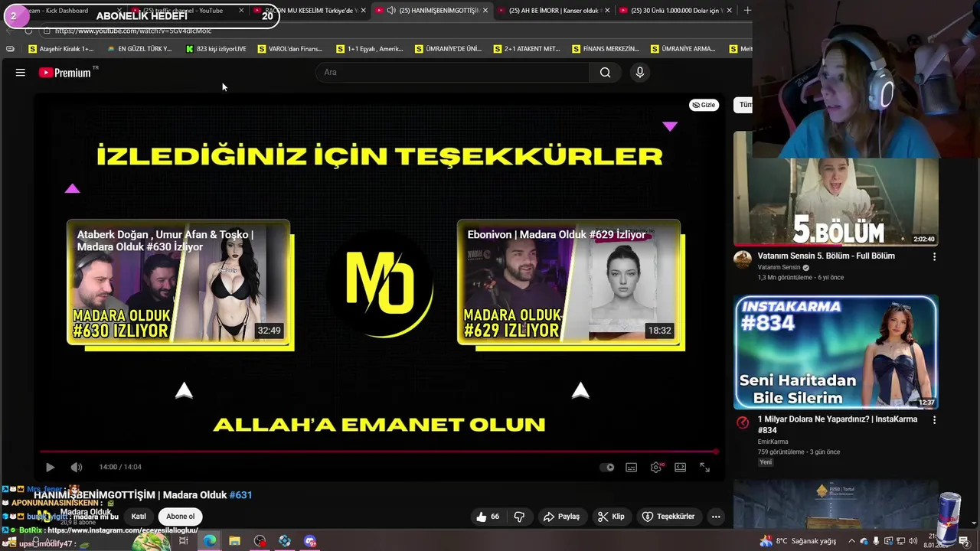Enter fullscreen with the player icon
Viewport: 980px width, 551px height.
(x=705, y=467)
